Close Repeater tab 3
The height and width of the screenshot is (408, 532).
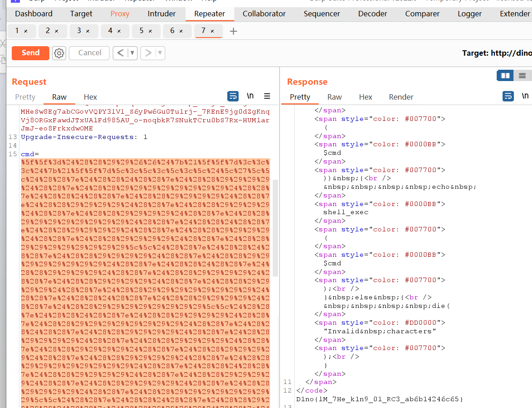click(88, 31)
